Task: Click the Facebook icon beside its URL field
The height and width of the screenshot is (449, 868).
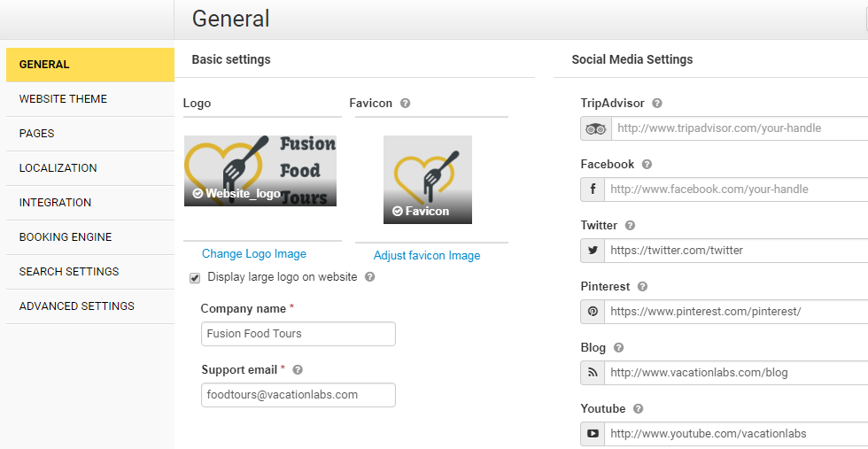Action: point(593,190)
